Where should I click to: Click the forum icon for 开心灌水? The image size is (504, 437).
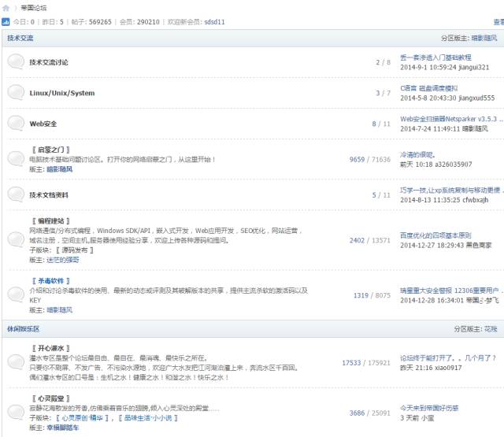point(16,363)
